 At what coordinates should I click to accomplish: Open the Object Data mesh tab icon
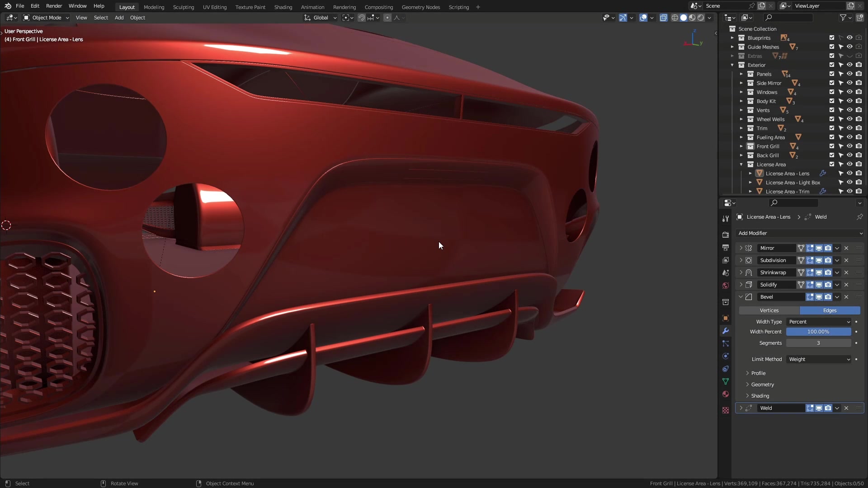(726, 381)
